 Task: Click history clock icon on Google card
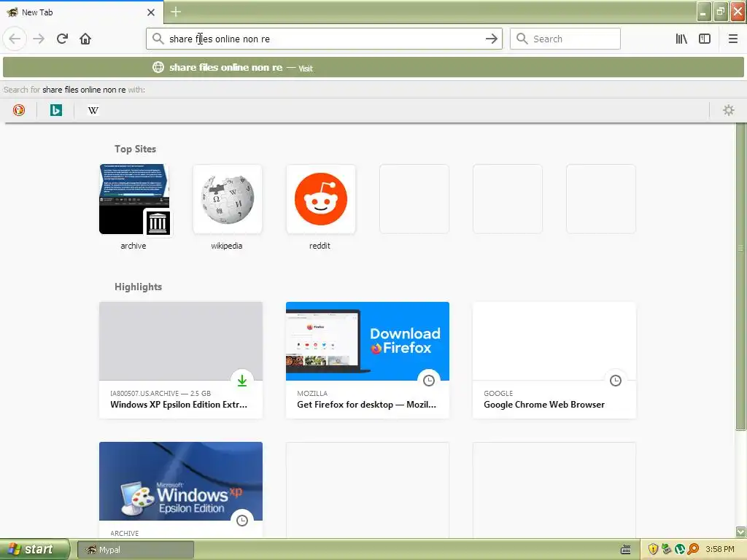(616, 381)
